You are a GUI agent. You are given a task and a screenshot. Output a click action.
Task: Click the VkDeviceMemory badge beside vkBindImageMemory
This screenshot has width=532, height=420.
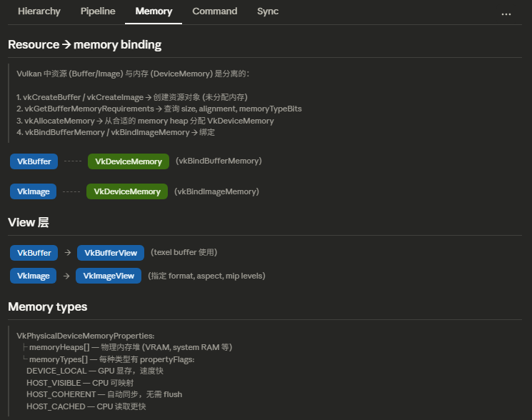(127, 191)
